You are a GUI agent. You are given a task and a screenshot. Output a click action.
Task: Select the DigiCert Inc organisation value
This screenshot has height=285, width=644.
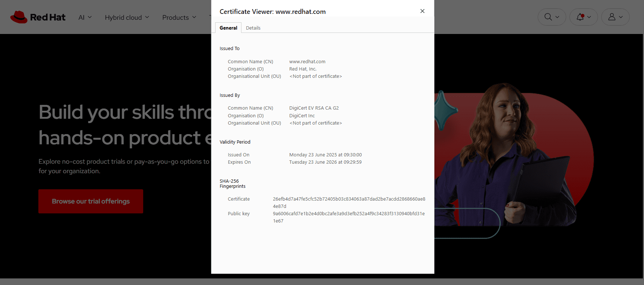tap(302, 115)
